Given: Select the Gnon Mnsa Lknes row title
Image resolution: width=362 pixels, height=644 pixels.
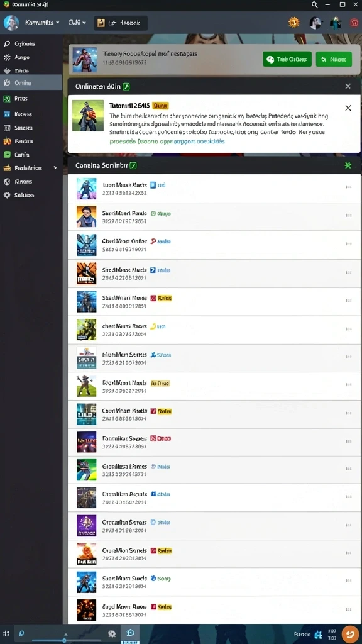Looking at the screenshot, I should (x=124, y=467).
